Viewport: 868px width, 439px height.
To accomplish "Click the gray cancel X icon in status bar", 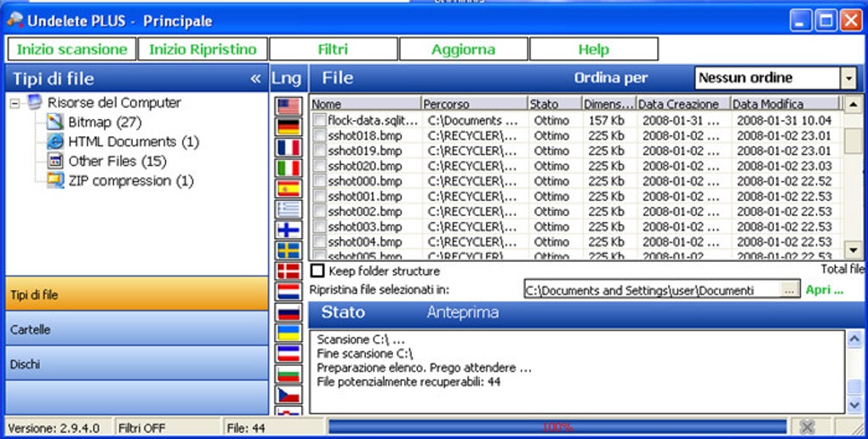I will 807,427.
